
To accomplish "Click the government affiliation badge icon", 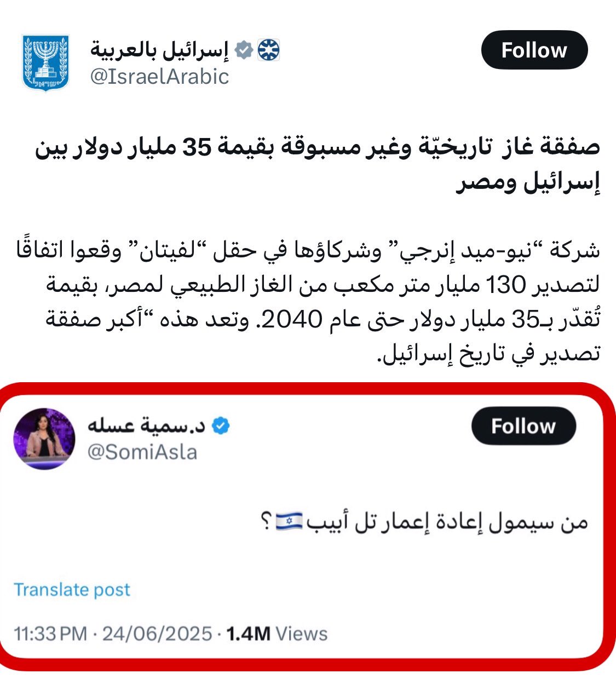I will click(x=268, y=50).
